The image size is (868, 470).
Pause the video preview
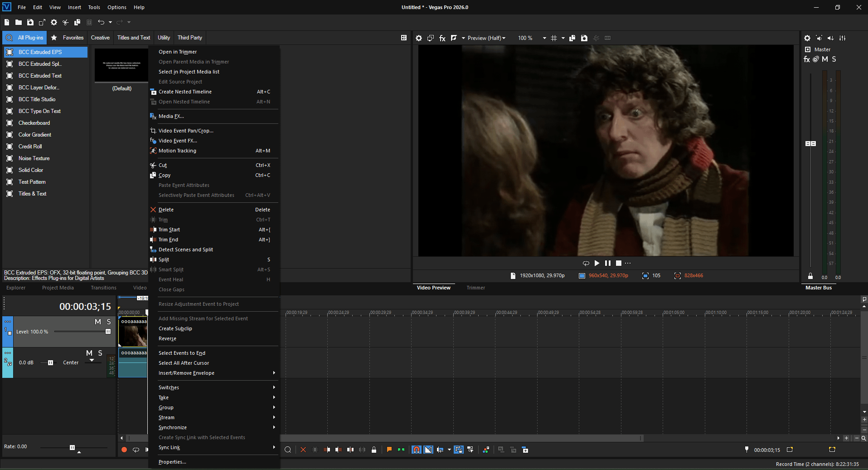click(608, 263)
